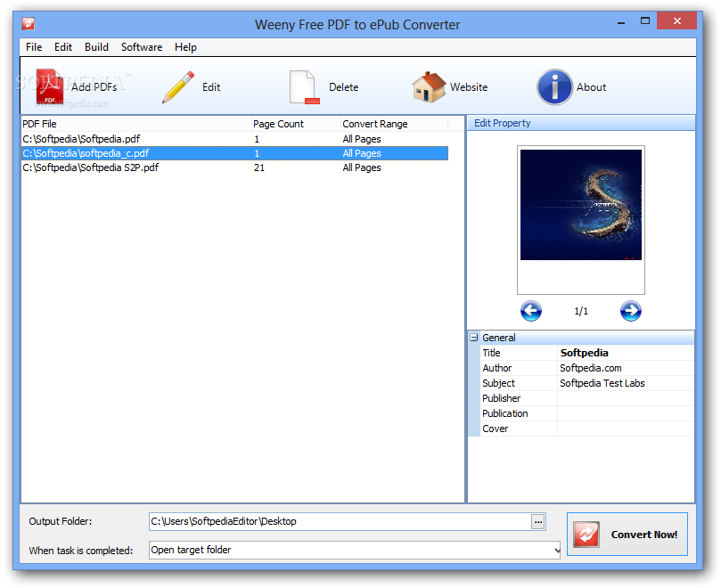Click the Convert Now! button label
This screenshot has width=721, height=588.
point(643,535)
